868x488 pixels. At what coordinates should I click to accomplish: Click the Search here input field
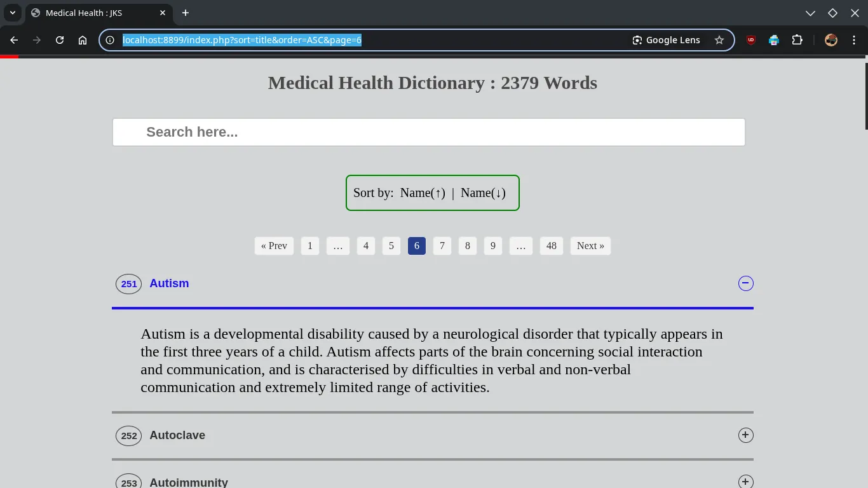[429, 132]
